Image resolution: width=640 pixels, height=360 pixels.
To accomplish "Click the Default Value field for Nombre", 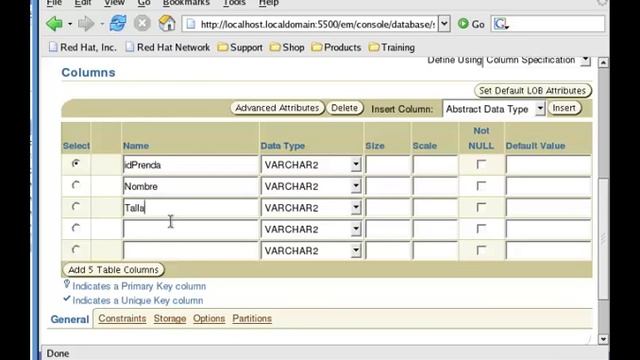I will (548, 187).
